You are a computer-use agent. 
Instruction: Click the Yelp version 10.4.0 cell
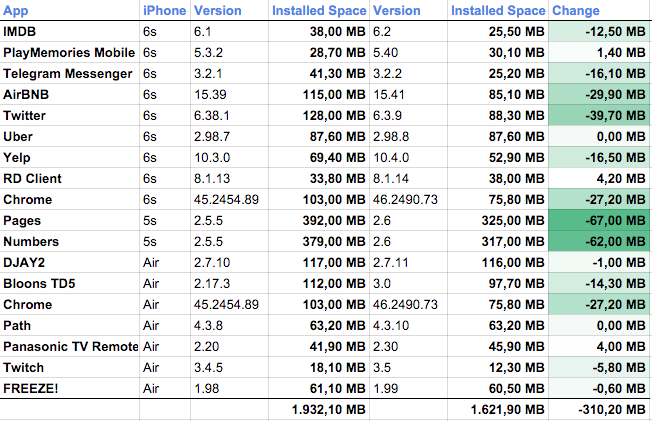(408, 158)
